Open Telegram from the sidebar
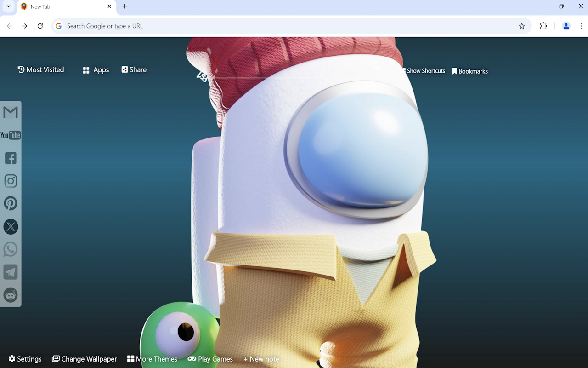Image resolution: width=588 pixels, height=368 pixels. [11, 272]
